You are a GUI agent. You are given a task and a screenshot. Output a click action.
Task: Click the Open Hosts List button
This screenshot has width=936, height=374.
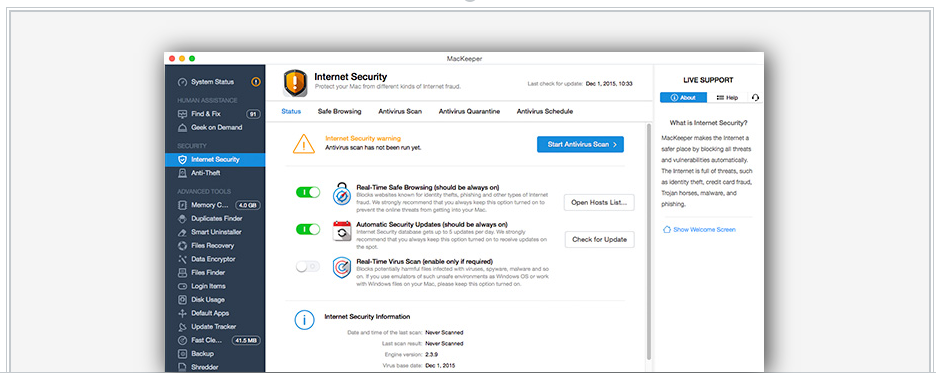pyautogui.click(x=599, y=203)
